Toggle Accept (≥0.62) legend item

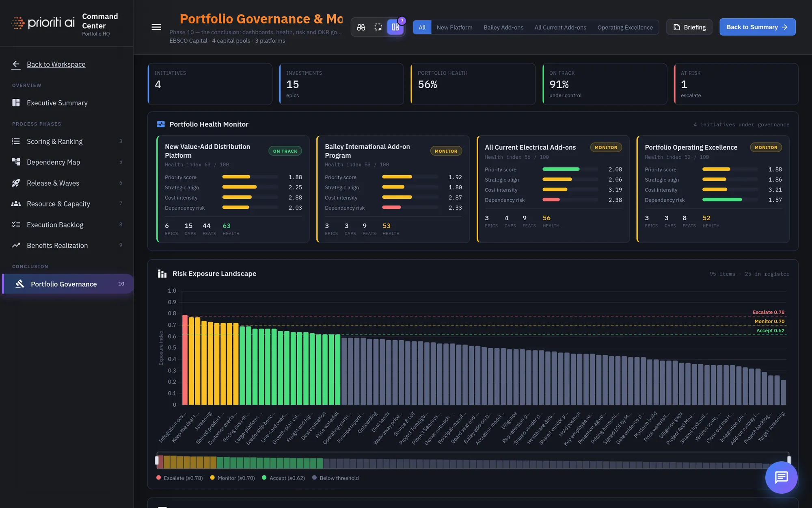click(x=283, y=478)
